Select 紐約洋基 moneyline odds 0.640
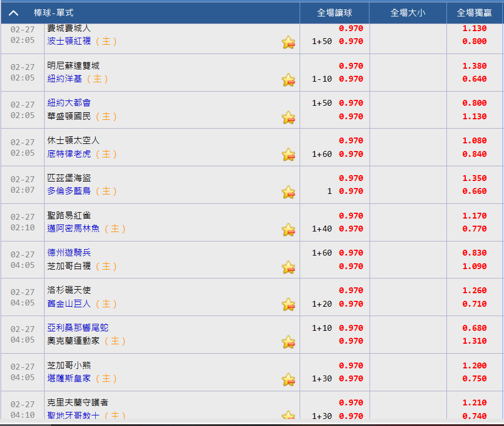Screen dimensions: 504x426 point(475,79)
